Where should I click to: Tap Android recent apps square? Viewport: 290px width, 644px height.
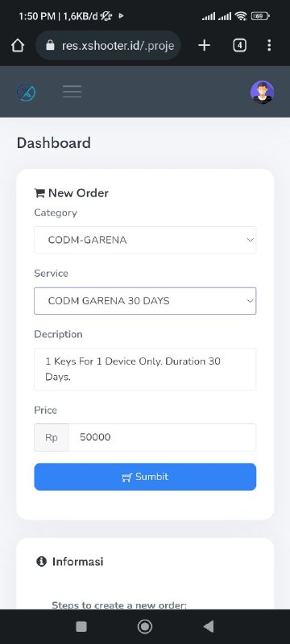pyautogui.click(x=81, y=626)
